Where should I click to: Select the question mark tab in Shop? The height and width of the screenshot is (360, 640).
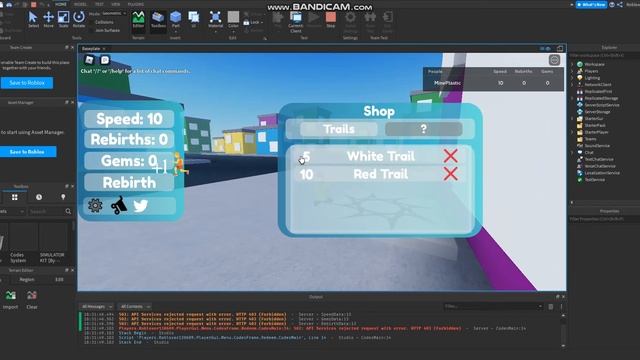(x=424, y=129)
